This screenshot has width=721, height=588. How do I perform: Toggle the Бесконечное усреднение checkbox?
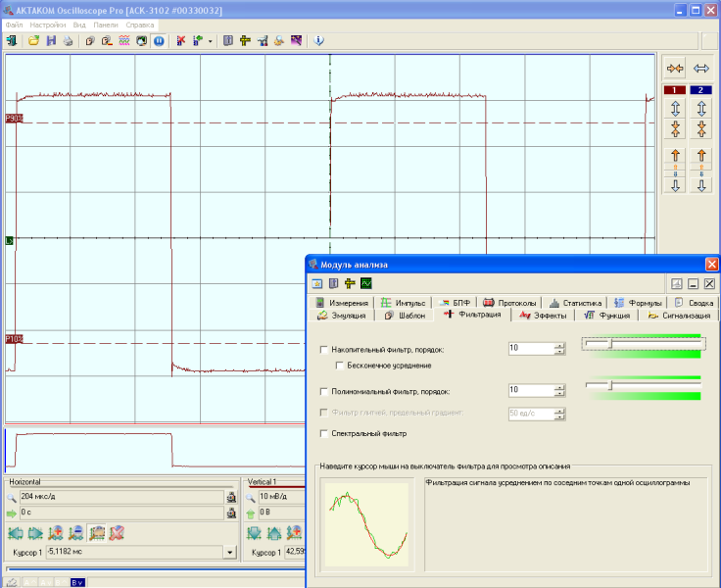click(340, 366)
